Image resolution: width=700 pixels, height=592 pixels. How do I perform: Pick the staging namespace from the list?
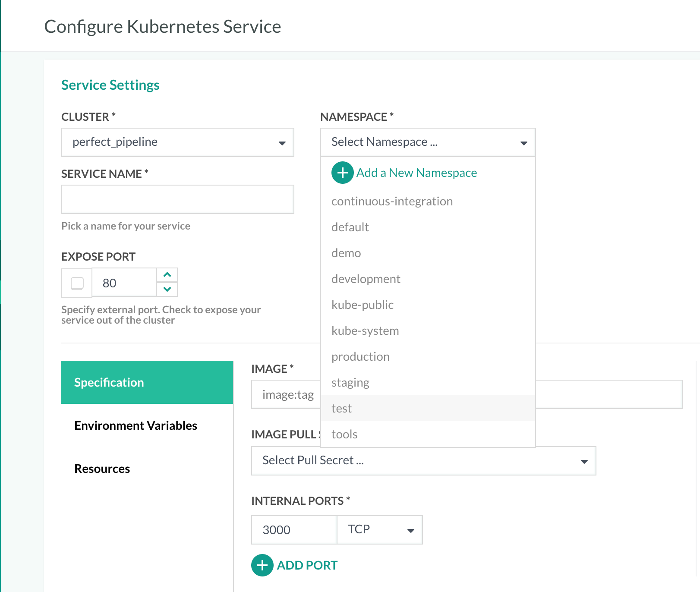[x=350, y=383]
